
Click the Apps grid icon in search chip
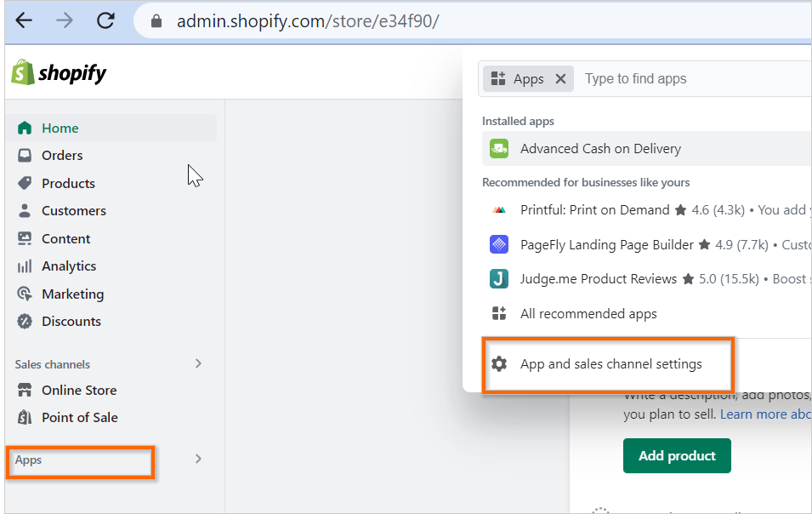pyautogui.click(x=498, y=79)
